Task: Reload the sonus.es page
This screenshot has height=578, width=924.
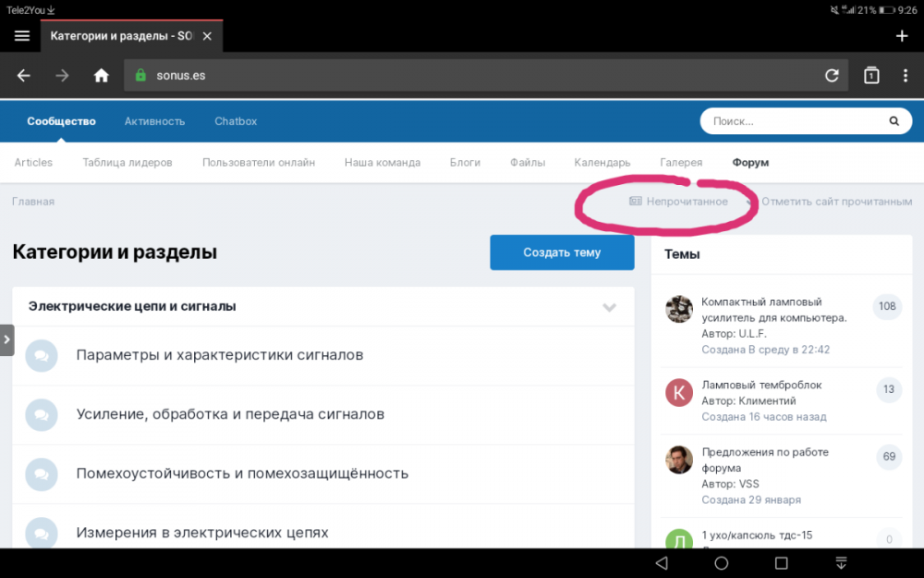Action: pyautogui.click(x=832, y=76)
